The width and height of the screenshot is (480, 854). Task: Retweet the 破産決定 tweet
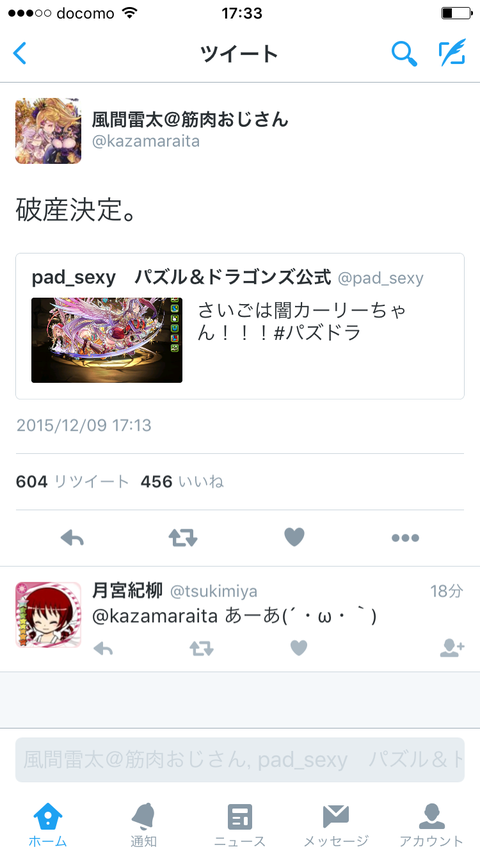pos(183,538)
